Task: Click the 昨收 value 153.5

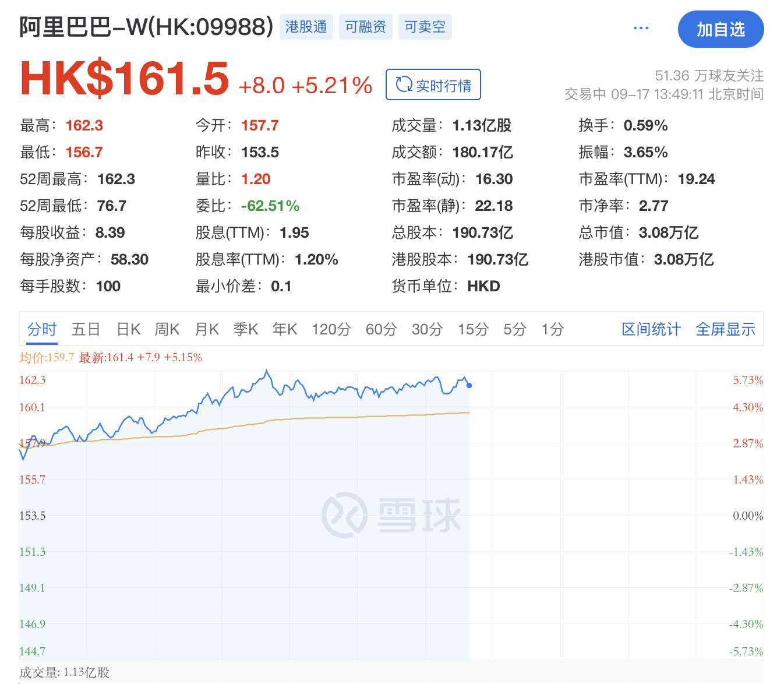Action: click(260, 152)
